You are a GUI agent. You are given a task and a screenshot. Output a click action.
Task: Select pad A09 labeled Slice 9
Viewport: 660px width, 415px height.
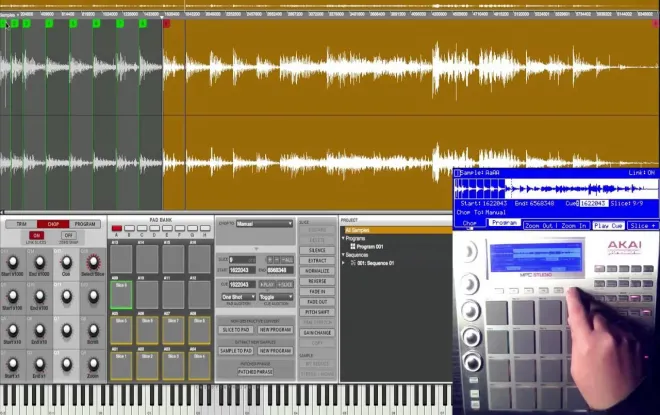point(121,295)
